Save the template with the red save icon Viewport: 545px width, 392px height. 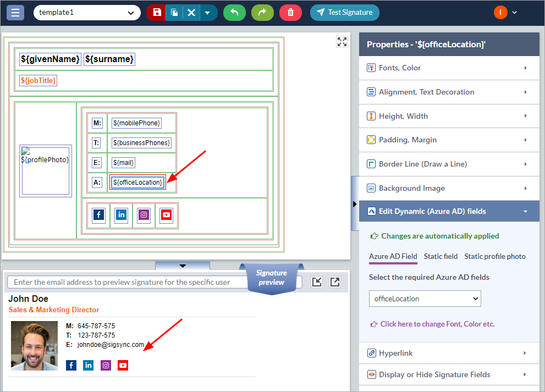pos(157,13)
